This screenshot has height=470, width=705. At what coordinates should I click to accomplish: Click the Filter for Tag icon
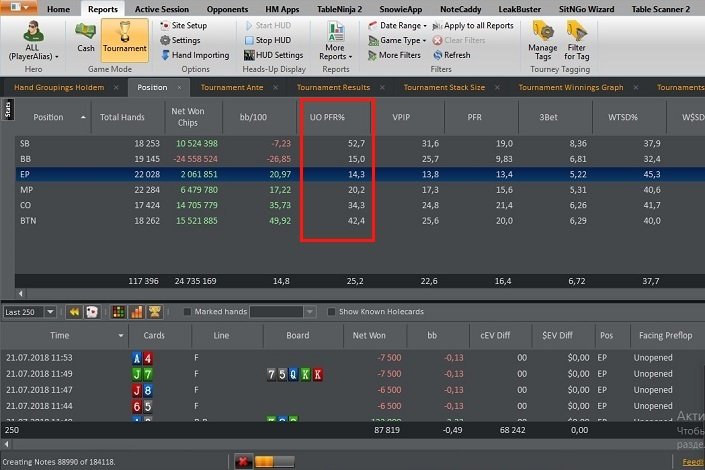pyautogui.click(x=577, y=40)
